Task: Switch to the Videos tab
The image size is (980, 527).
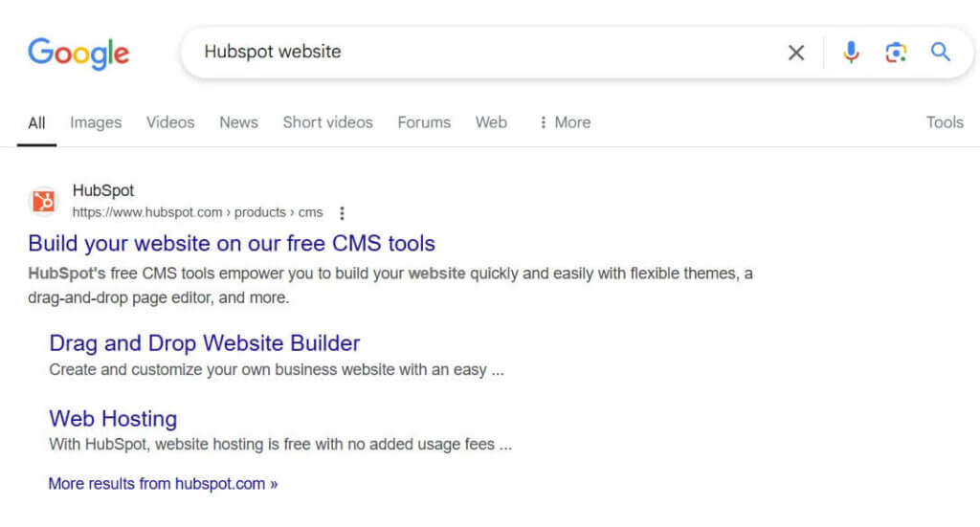Action: (170, 122)
